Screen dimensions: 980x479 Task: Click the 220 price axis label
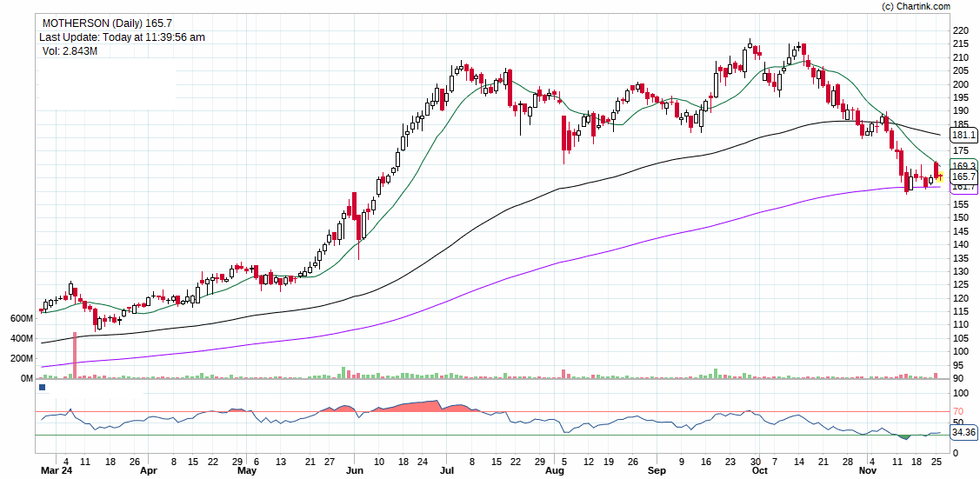(959, 30)
